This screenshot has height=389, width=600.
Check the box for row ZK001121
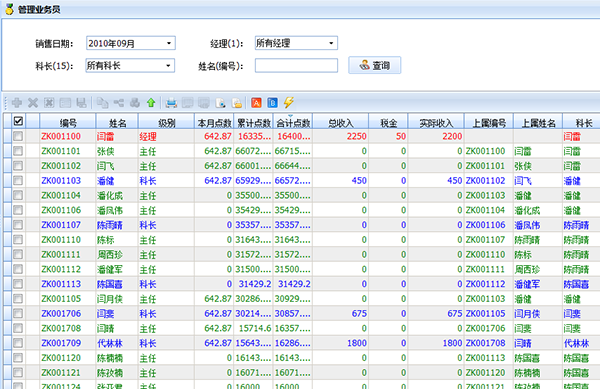[x=18, y=373]
